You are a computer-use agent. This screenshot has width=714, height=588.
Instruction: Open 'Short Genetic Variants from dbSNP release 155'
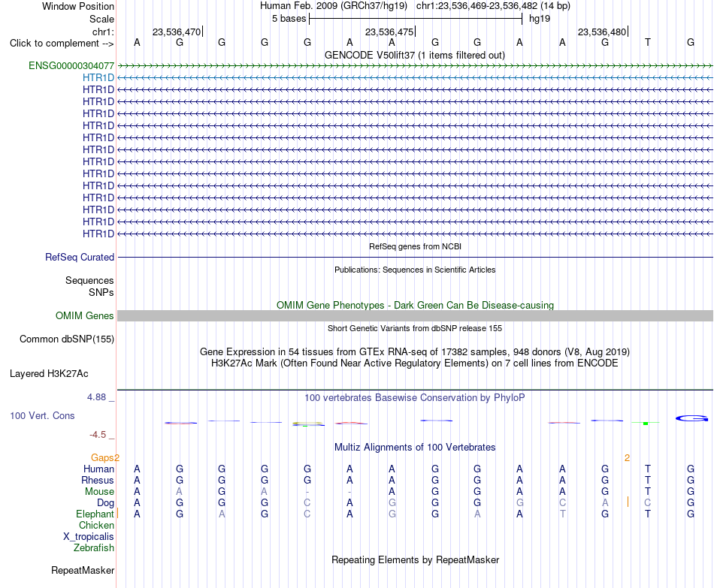415,328
